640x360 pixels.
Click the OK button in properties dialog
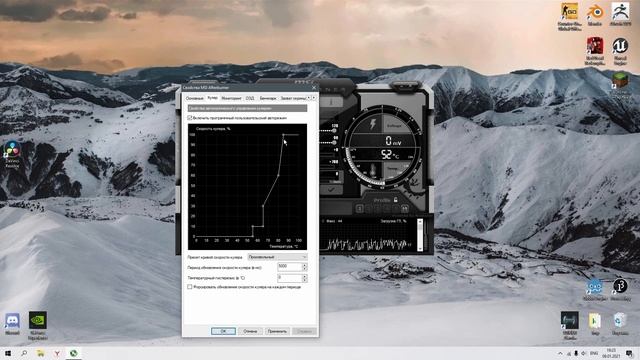[223, 331]
